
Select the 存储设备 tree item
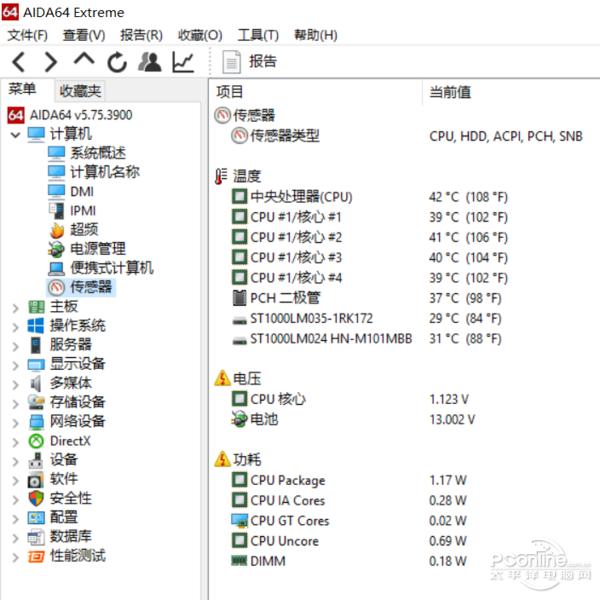pos(78,402)
